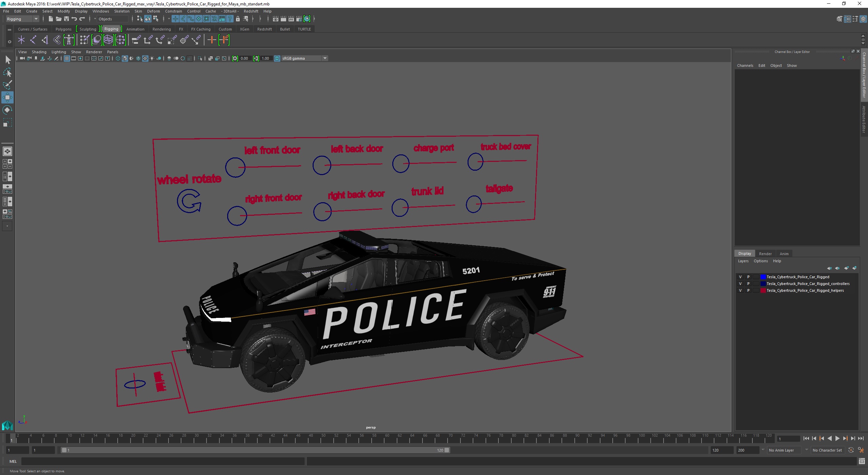Activate the Lasso Select tool
The image size is (868, 475).
coord(7,72)
